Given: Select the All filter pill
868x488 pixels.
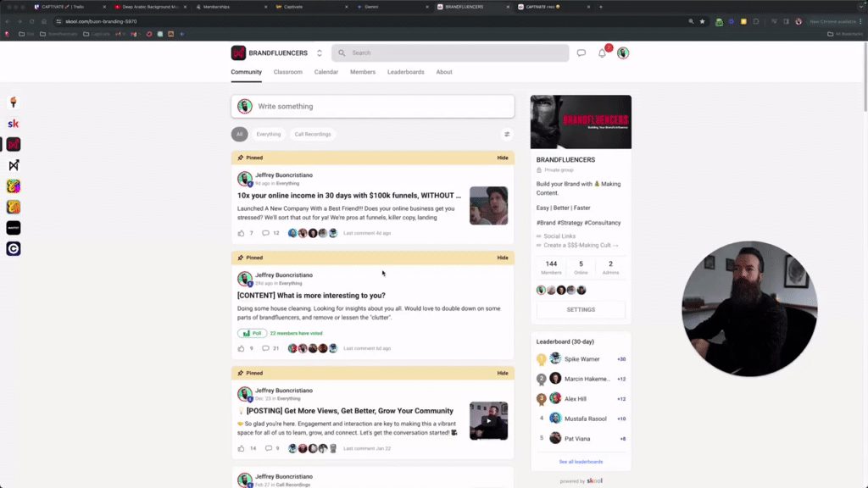Looking at the screenshot, I should coord(240,134).
